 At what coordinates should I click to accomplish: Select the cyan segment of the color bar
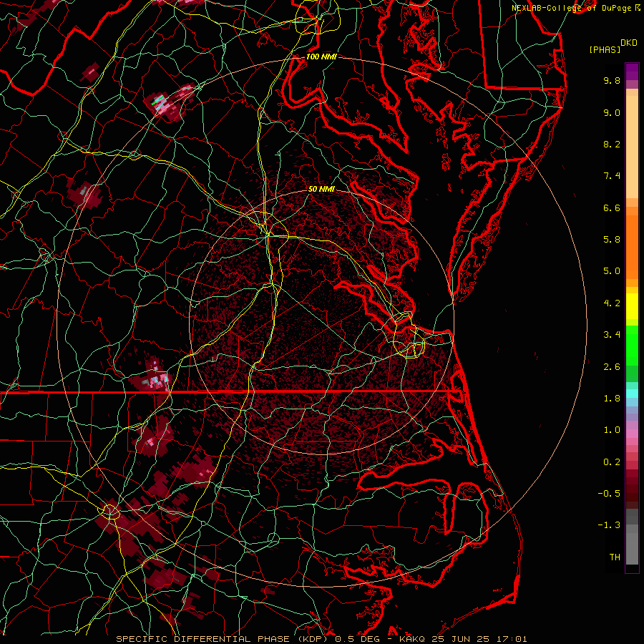coord(632,394)
